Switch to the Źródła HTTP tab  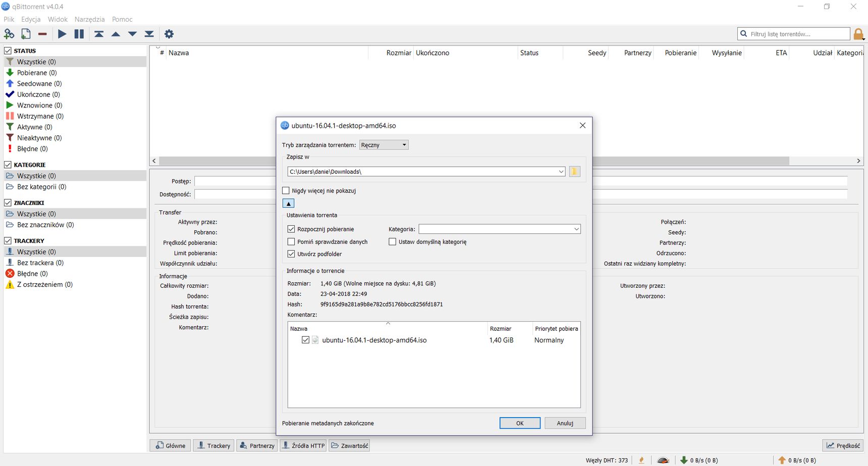click(x=303, y=445)
